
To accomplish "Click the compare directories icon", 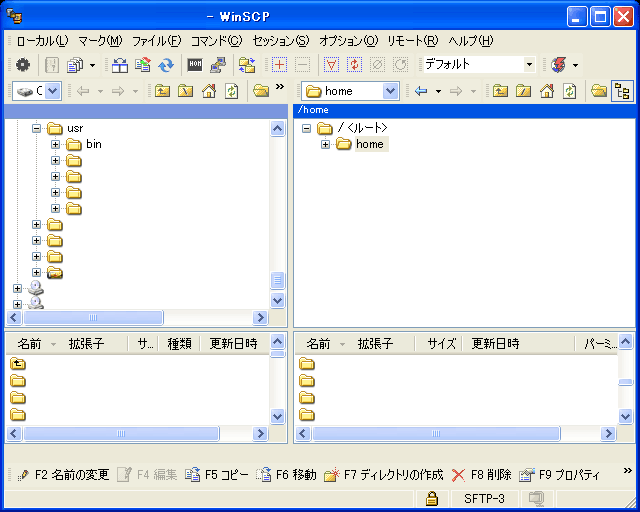I will pyautogui.click(x=120, y=65).
